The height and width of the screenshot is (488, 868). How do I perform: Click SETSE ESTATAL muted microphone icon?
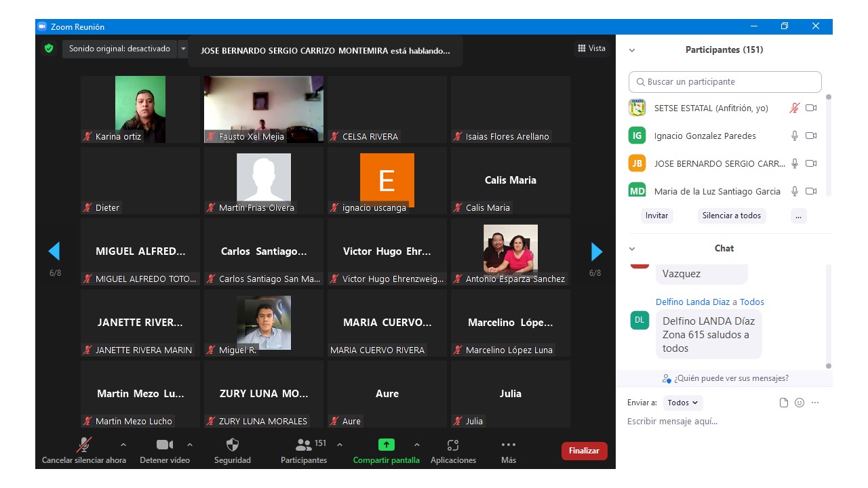coord(795,108)
